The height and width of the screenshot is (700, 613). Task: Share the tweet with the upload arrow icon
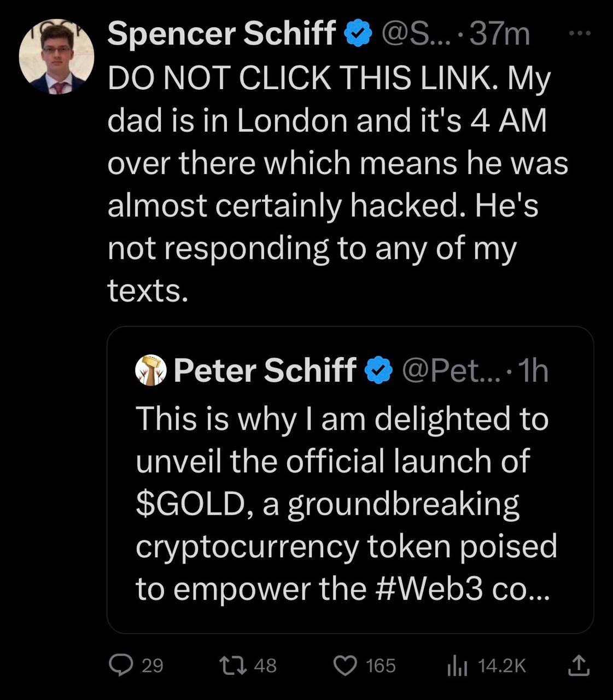(579, 665)
